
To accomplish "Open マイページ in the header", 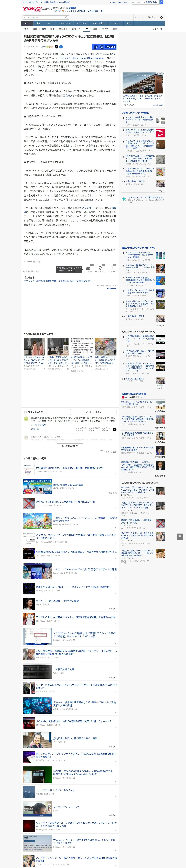I will pyautogui.click(x=139, y=17).
